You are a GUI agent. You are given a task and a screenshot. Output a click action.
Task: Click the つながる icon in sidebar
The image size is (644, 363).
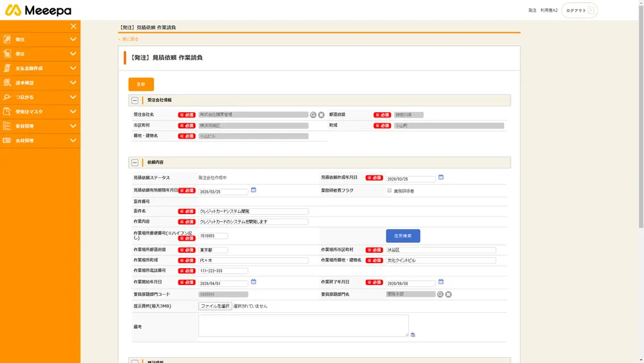point(7,97)
